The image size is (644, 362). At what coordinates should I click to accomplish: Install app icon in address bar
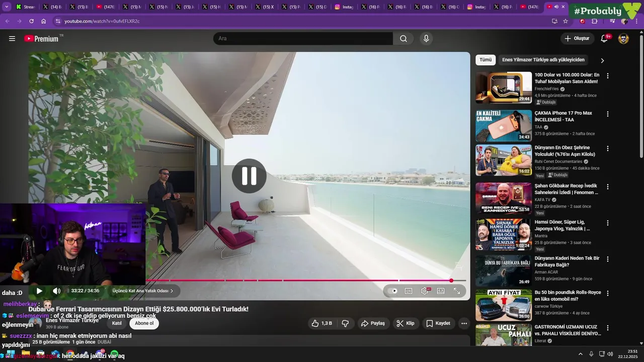tap(554, 21)
